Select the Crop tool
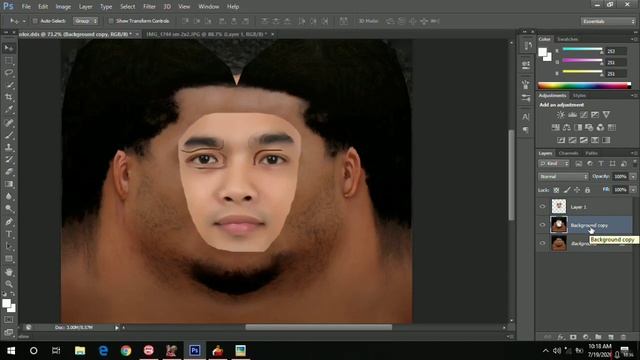The width and height of the screenshot is (640, 360). pos(9,98)
